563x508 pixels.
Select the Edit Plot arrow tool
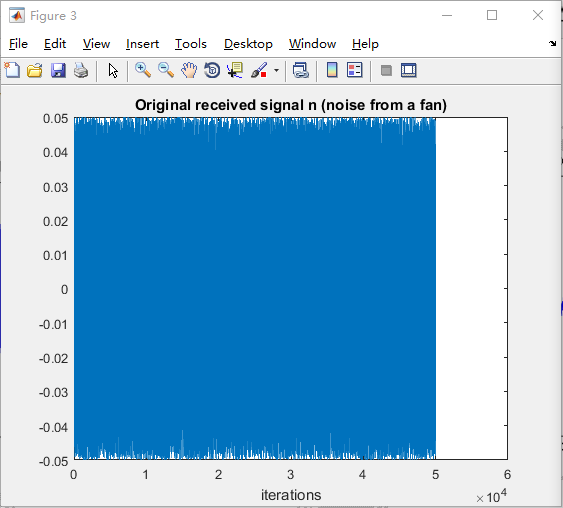113,70
